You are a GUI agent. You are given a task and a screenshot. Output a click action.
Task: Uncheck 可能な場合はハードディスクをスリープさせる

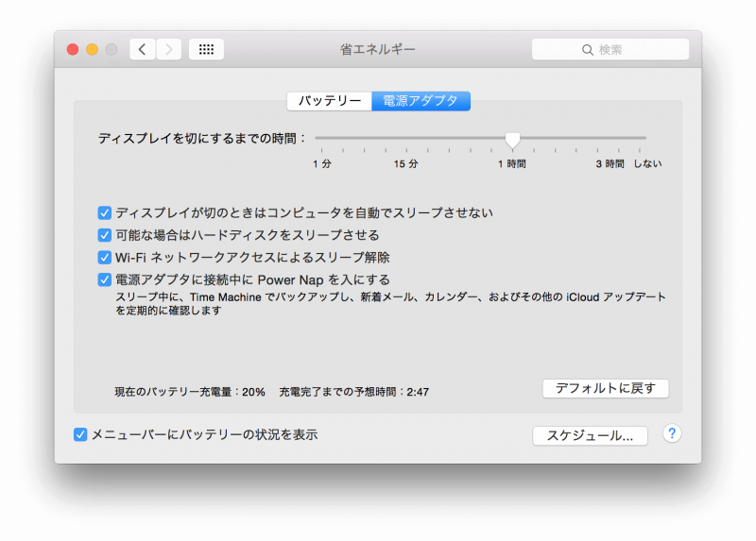(x=105, y=235)
